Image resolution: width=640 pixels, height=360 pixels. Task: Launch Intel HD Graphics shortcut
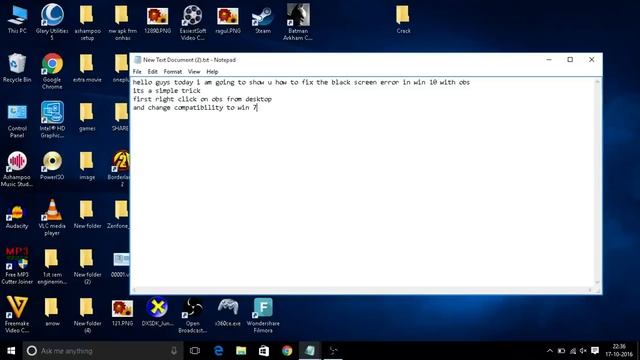[52, 120]
